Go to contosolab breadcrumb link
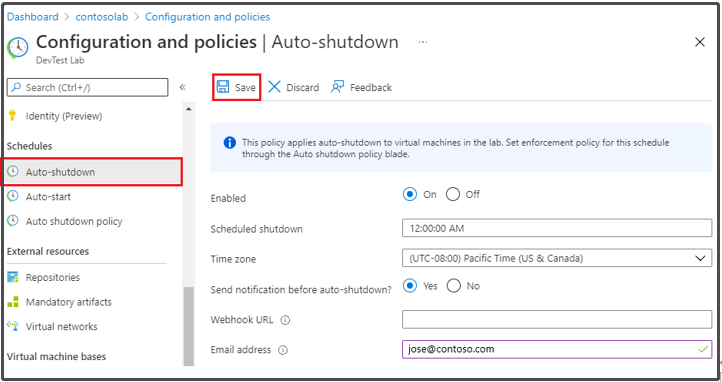 click(101, 17)
